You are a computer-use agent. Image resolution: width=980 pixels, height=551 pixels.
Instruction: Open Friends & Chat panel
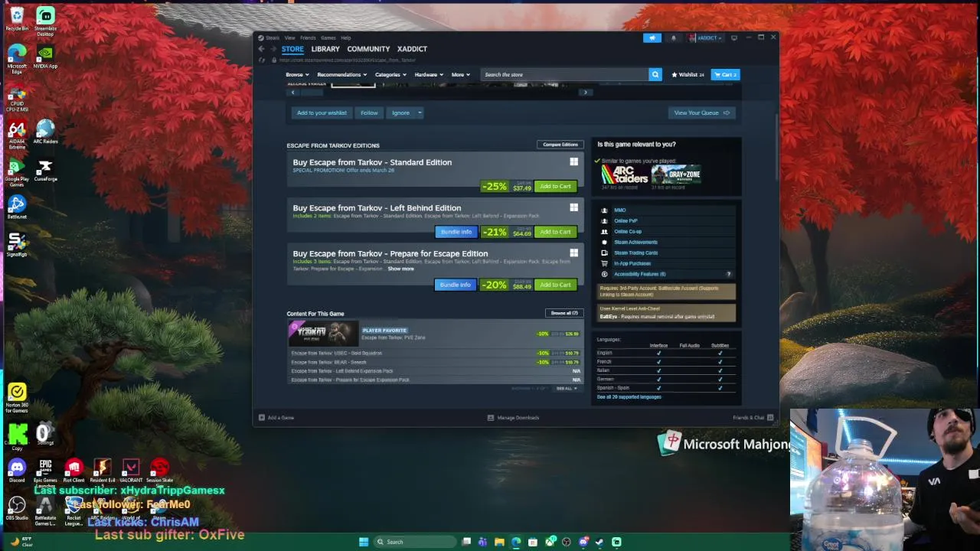coord(753,418)
